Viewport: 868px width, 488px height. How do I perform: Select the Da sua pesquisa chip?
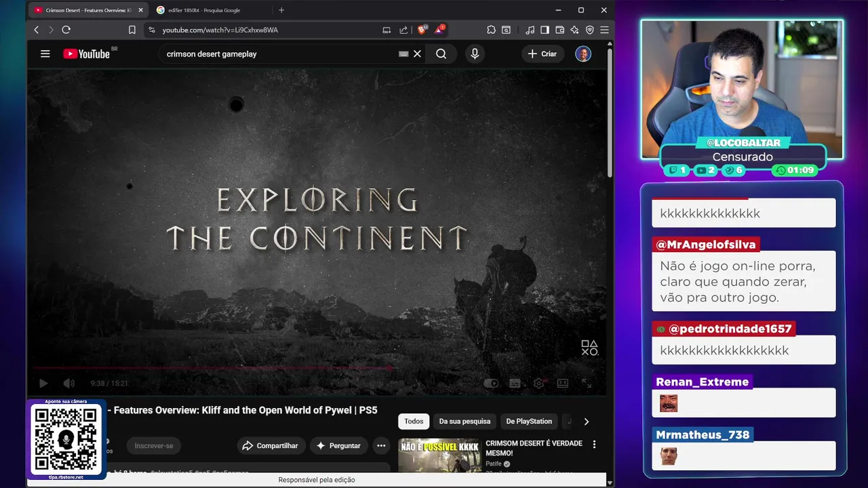point(465,422)
